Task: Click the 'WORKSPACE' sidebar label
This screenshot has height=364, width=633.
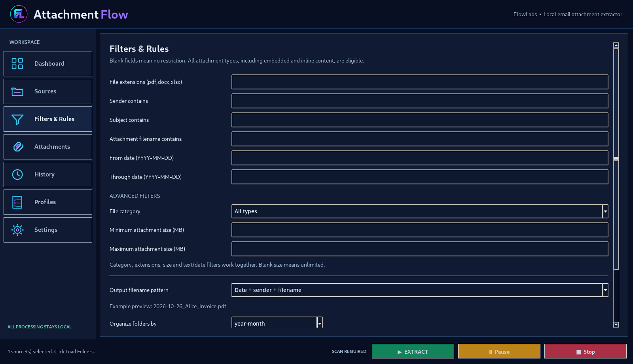Action: 25,42
